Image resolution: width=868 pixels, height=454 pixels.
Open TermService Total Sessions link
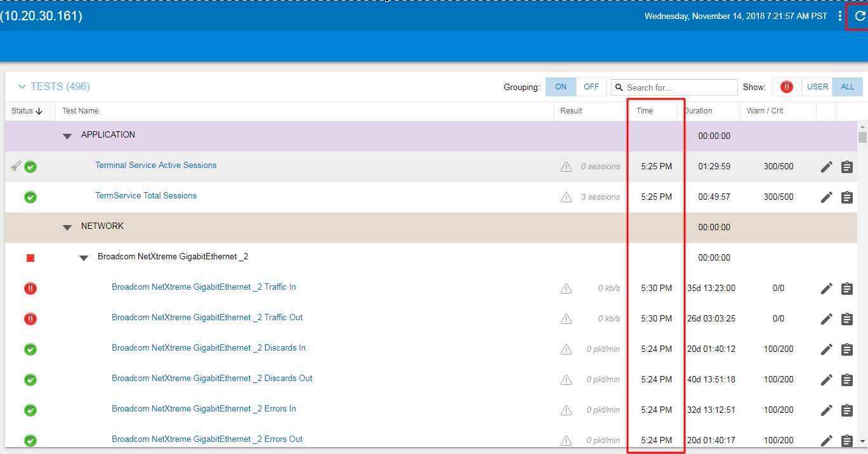coord(146,195)
